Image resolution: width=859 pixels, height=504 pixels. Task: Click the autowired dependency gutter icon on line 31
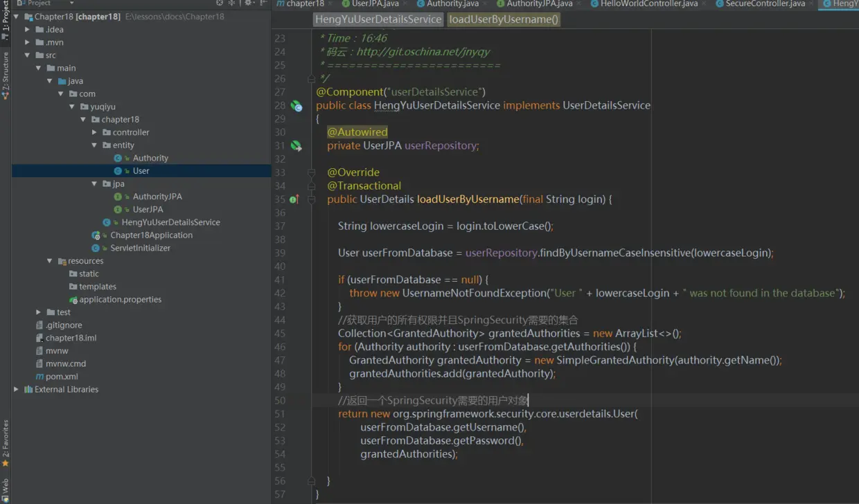click(296, 145)
